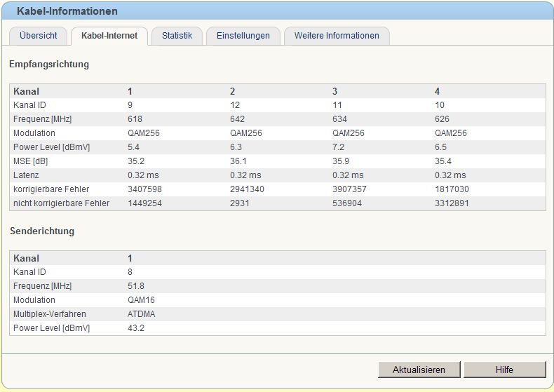Open the Übersicht tab

click(x=38, y=36)
